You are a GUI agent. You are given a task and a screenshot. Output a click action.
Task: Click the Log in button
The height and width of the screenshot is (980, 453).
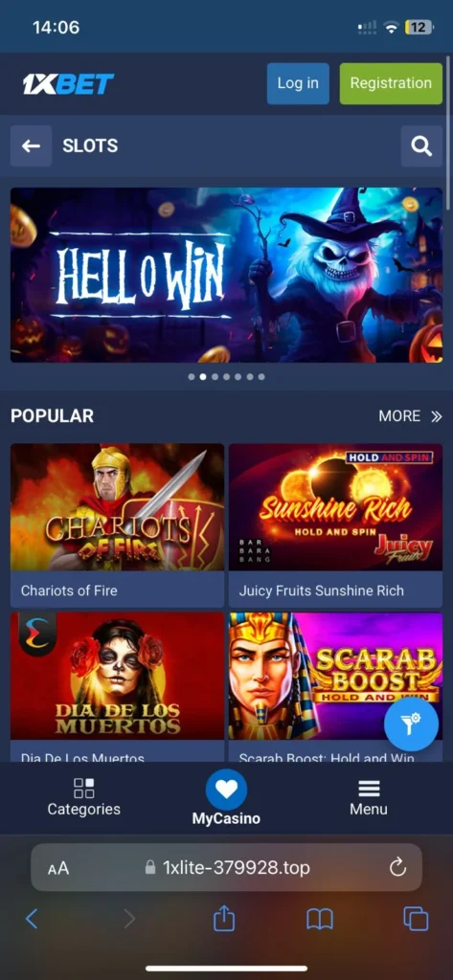pos(298,83)
